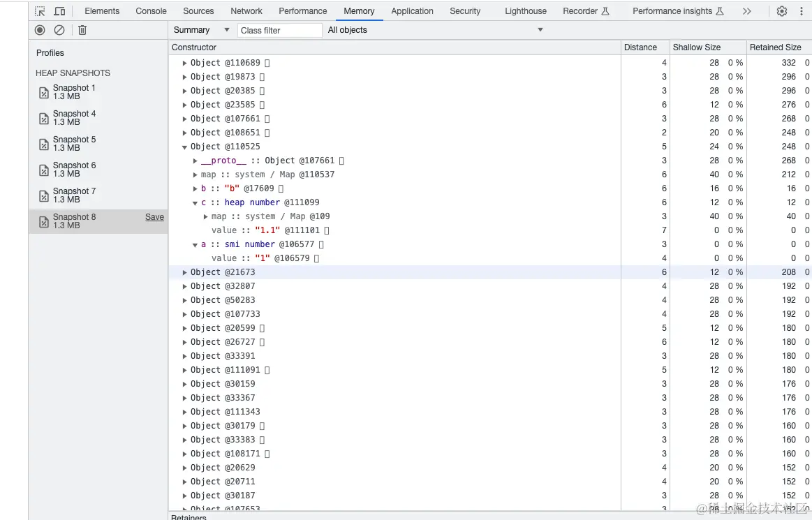
Task: Expand Object @32807 row
Action: [x=184, y=286]
